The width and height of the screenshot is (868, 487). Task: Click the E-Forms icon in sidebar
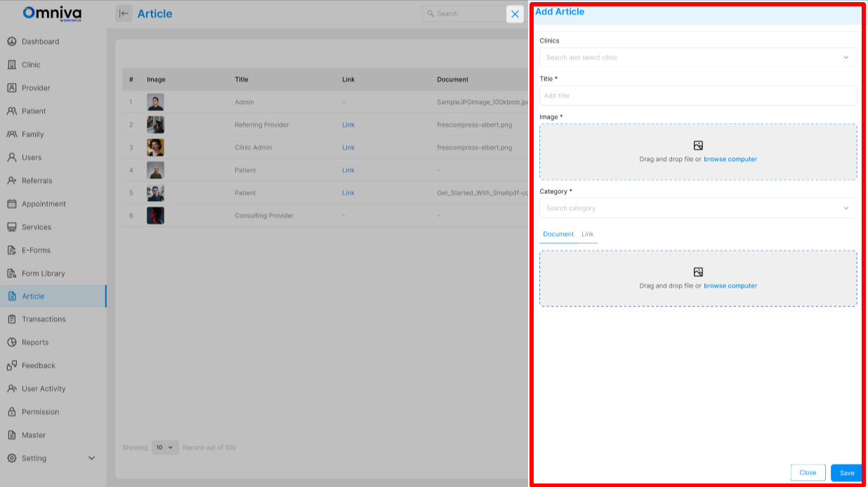pyautogui.click(x=12, y=250)
